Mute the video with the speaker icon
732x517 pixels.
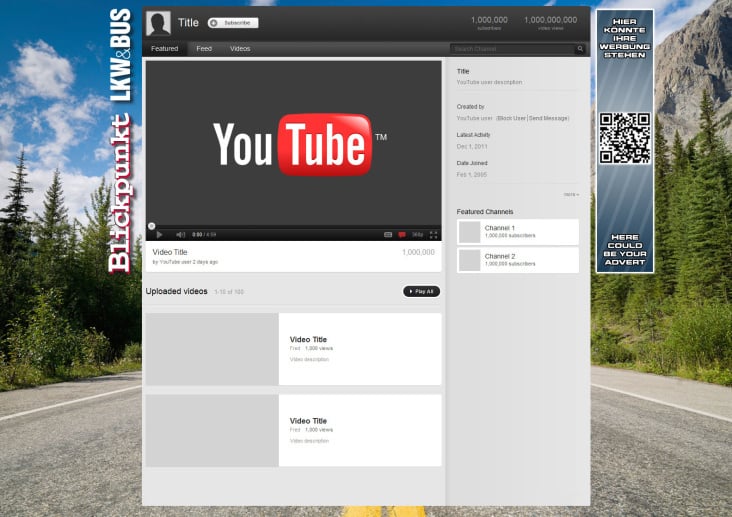tap(181, 234)
